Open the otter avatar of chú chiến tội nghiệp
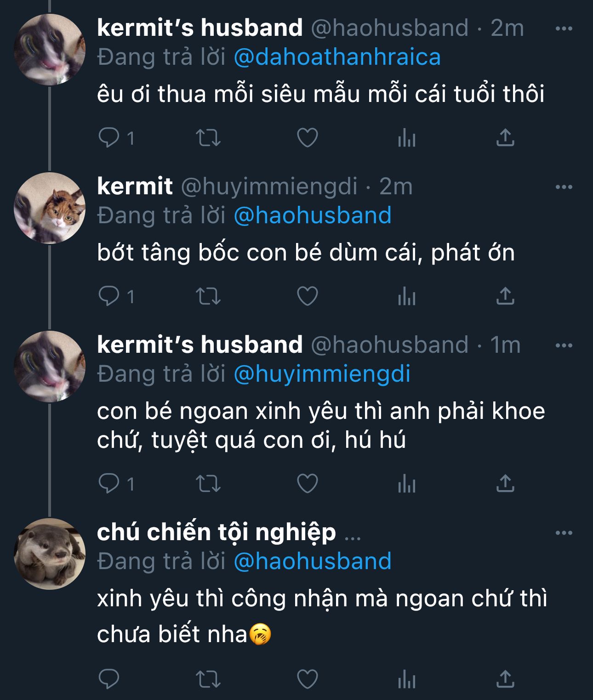This screenshot has width=593, height=700. click(x=50, y=554)
